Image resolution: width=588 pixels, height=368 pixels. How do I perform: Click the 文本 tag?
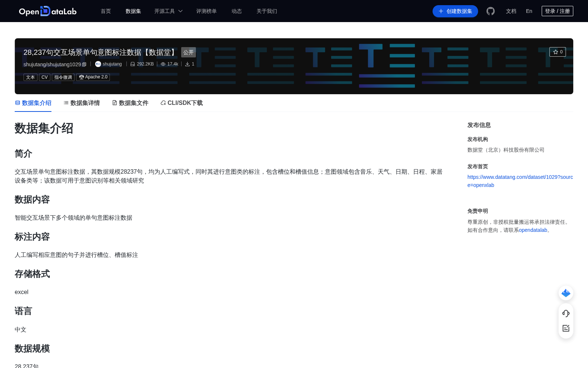pos(31,77)
